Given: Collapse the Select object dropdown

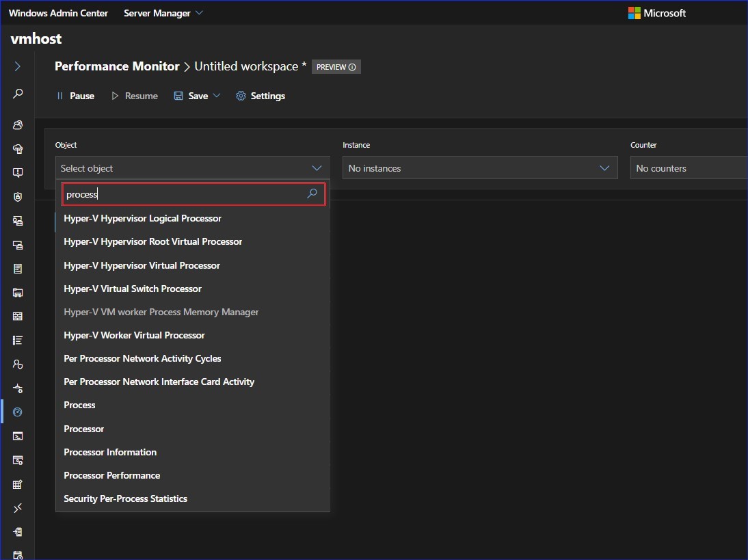Looking at the screenshot, I should (192, 168).
